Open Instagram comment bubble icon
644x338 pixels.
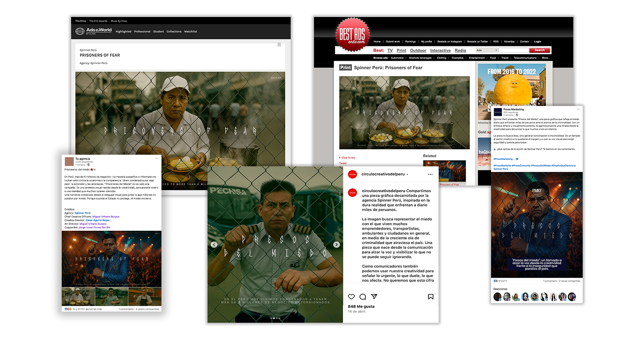tap(363, 296)
